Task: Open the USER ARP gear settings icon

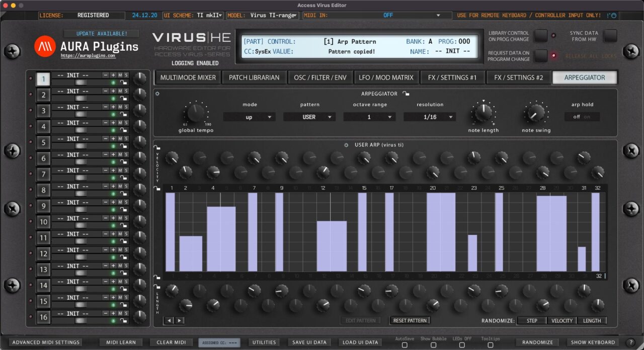Action: 346,144
